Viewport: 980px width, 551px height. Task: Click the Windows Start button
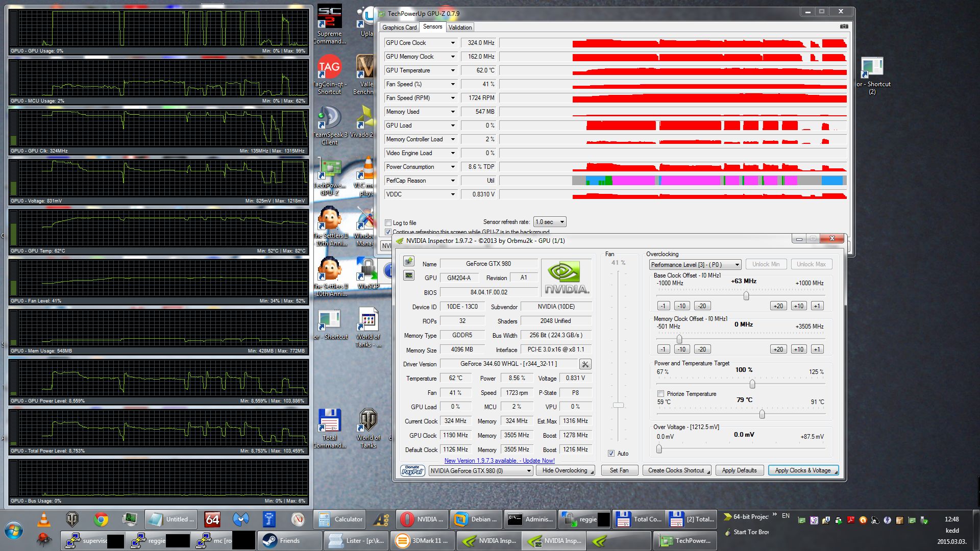[14, 530]
